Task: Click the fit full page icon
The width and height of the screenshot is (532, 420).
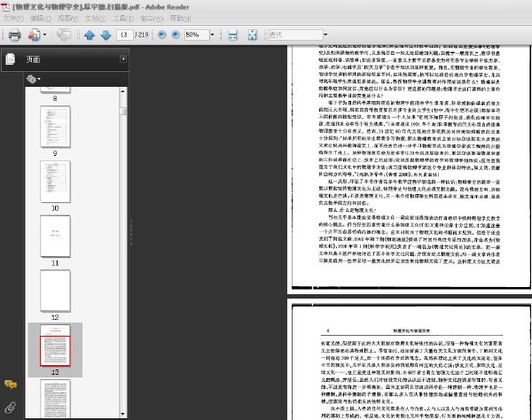Action: [253, 35]
